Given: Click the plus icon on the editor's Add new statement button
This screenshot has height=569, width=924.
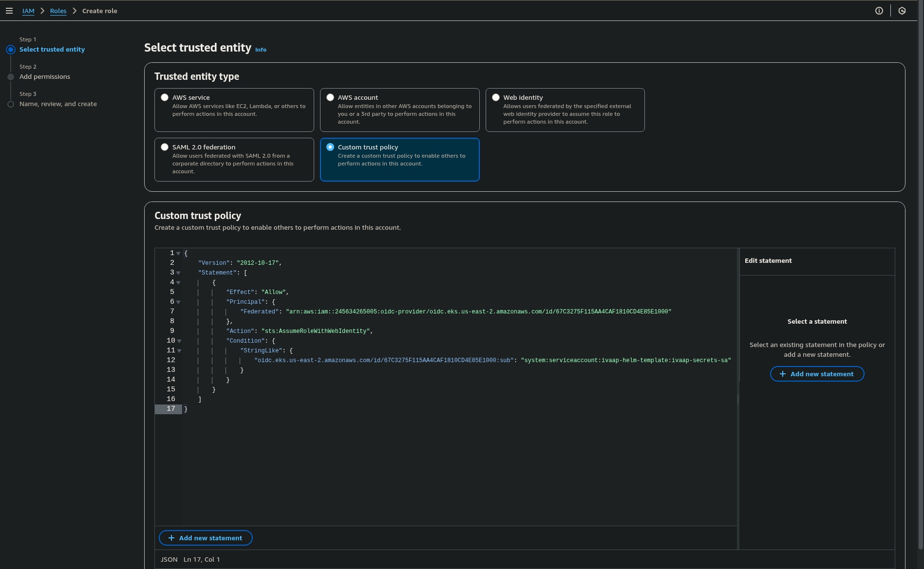Looking at the screenshot, I should 171,538.
